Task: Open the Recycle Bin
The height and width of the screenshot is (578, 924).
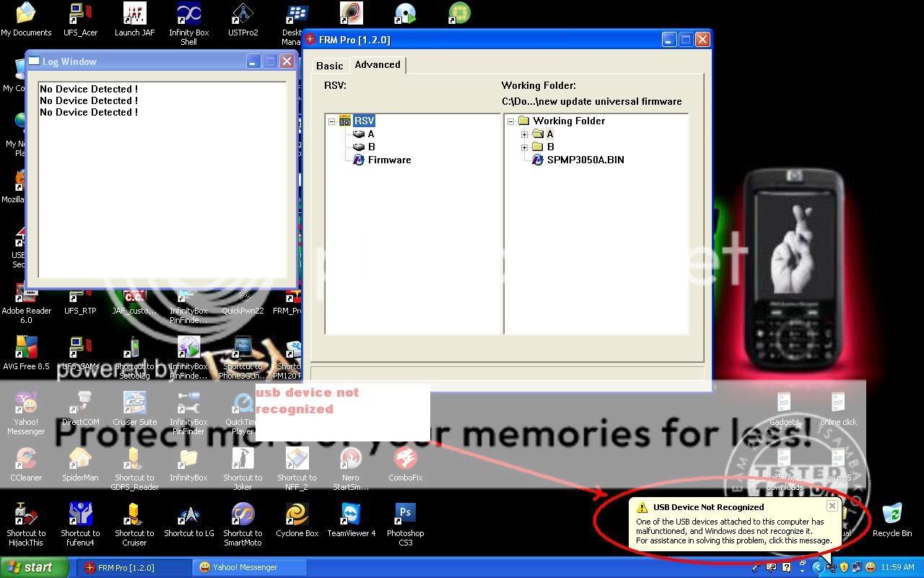Action: click(x=892, y=520)
